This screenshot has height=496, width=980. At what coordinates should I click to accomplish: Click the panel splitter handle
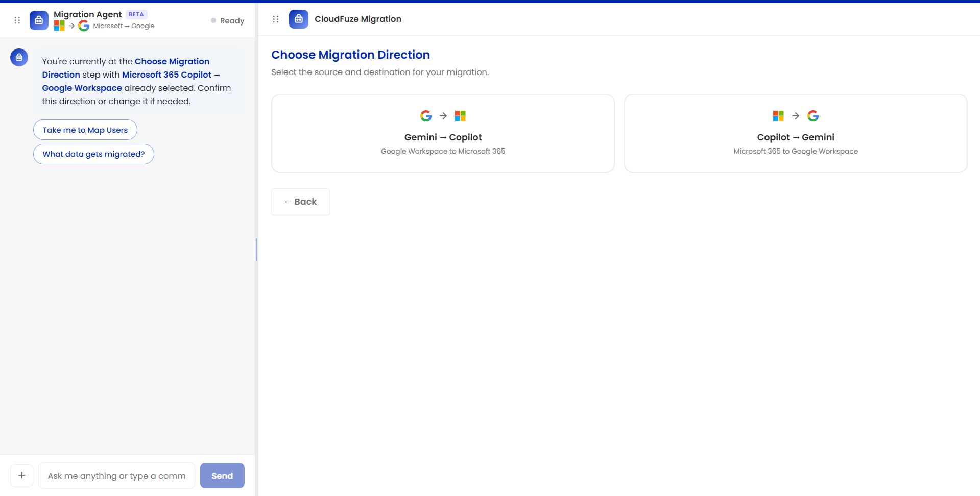coord(256,250)
